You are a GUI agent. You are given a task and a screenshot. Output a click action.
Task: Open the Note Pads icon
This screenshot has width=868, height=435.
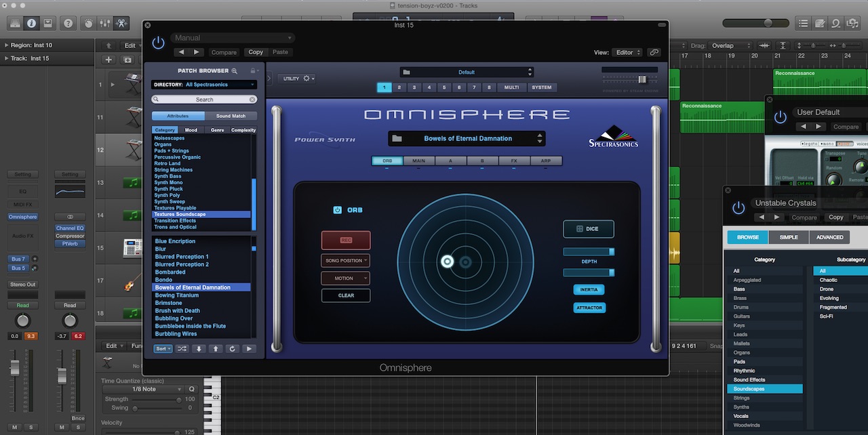(x=820, y=23)
